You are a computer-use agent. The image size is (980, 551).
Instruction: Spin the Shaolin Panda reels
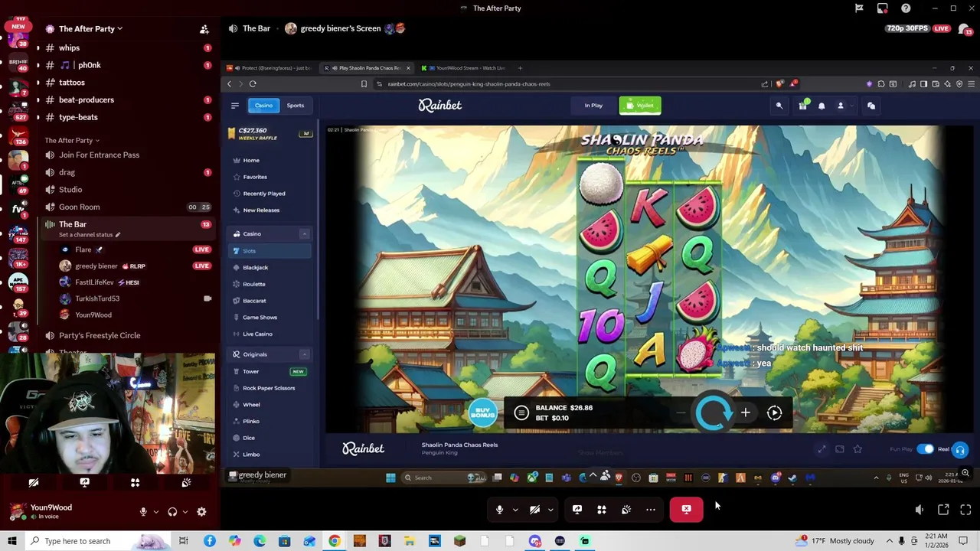click(714, 413)
